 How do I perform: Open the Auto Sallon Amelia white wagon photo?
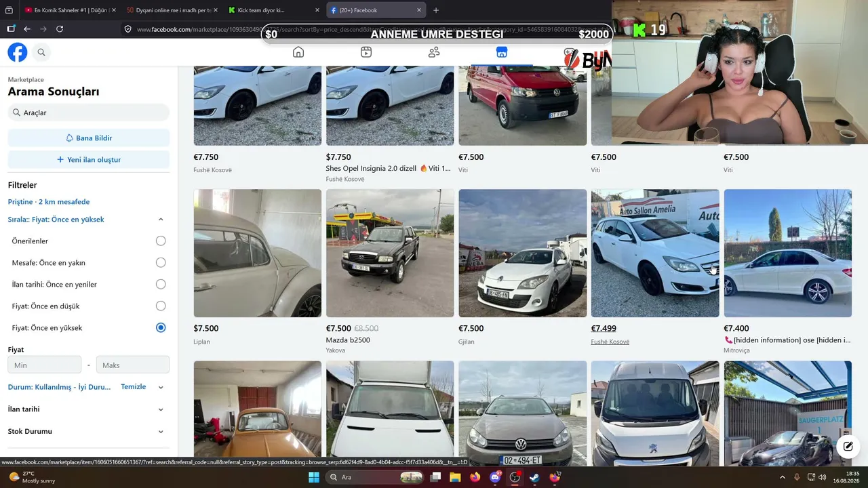click(x=655, y=253)
